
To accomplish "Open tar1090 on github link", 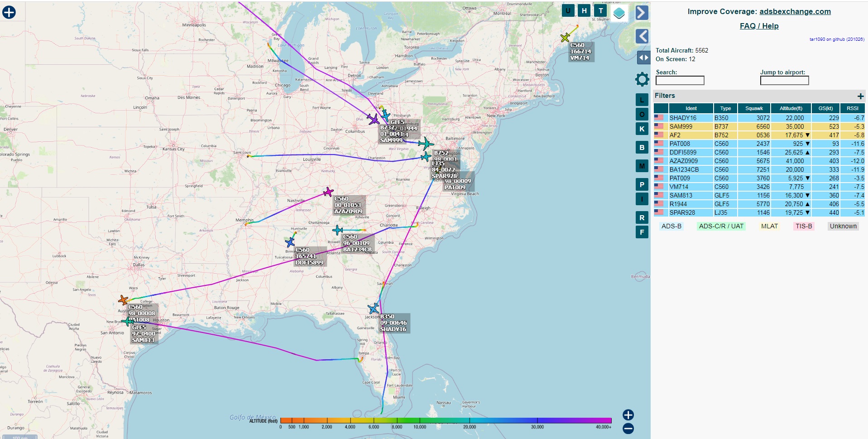I will click(x=837, y=39).
